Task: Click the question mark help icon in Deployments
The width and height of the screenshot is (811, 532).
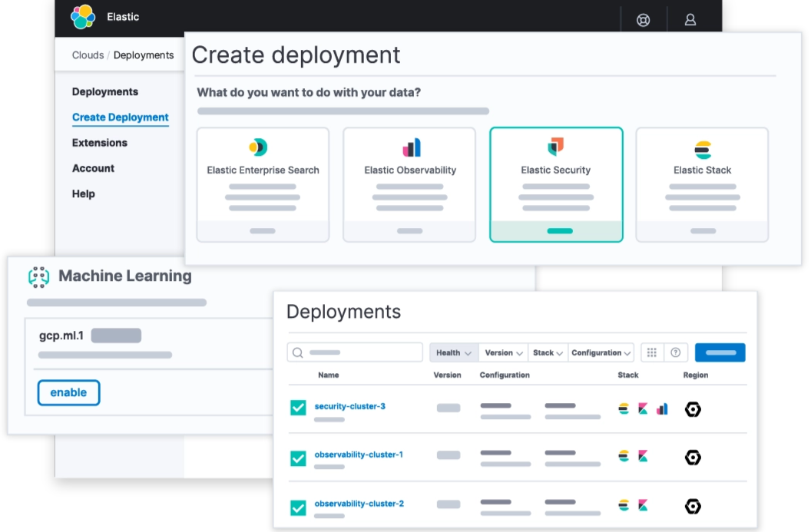Action: [675, 352]
